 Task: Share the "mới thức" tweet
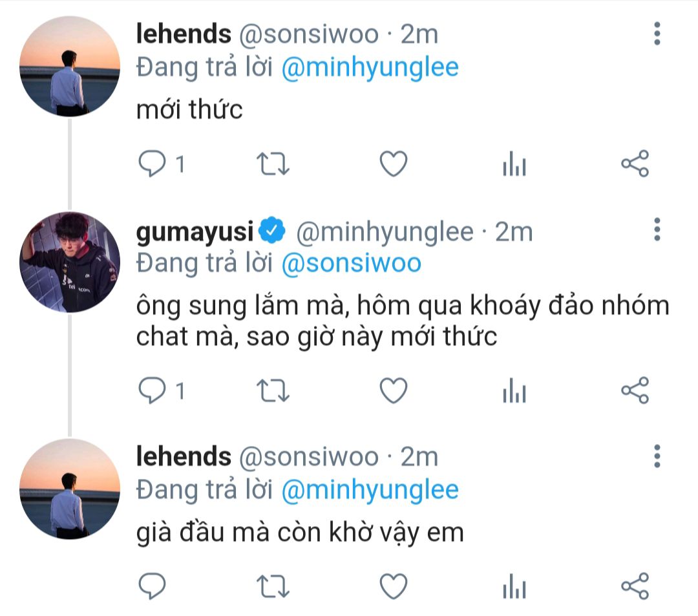(635, 164)
